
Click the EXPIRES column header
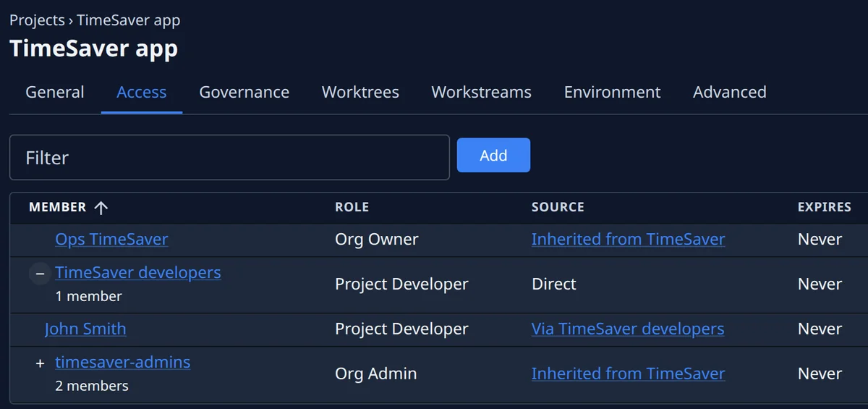825,207
